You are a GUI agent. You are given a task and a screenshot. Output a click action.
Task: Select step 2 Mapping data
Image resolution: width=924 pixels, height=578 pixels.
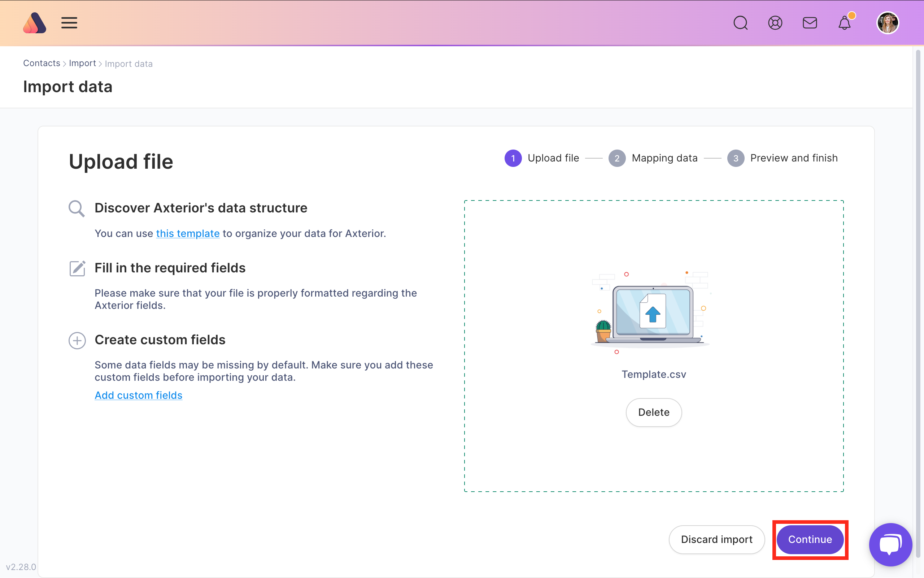pyautogui.click(x=653, y=158)
